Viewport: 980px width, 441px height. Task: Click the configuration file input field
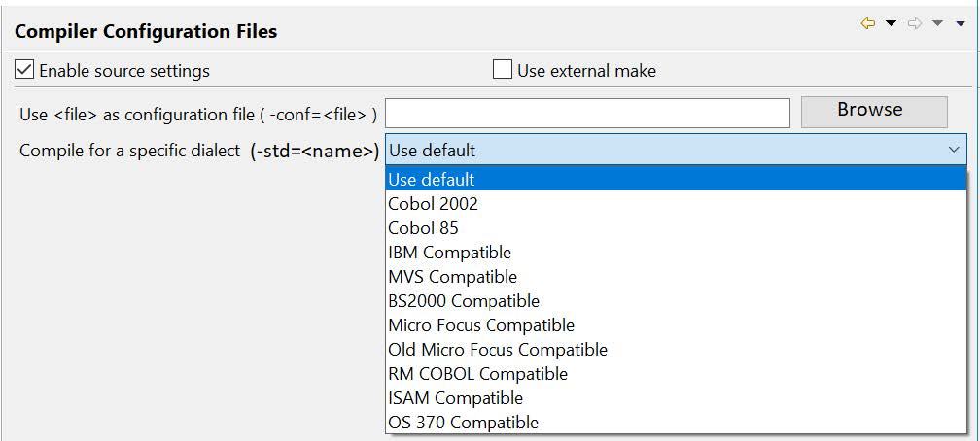coord(587,113)
